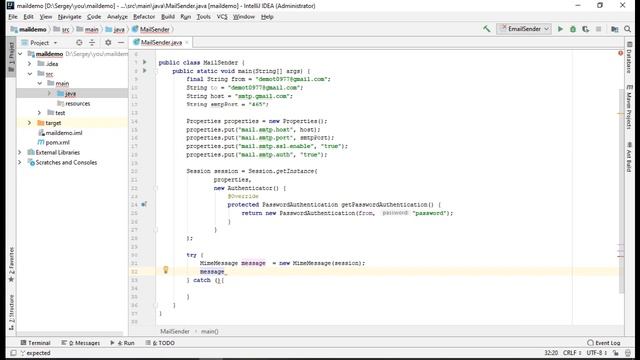Open the TODO tool window
Viewport: 640px width, 360px height.
click(160, 343)
